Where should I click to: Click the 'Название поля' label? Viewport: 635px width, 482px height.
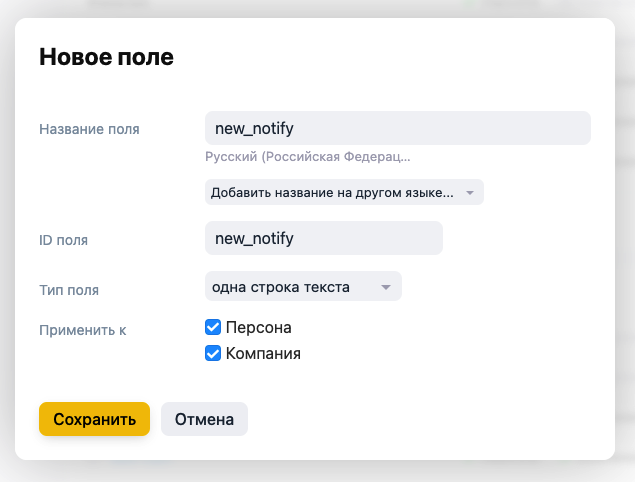(x=89, y=129)
